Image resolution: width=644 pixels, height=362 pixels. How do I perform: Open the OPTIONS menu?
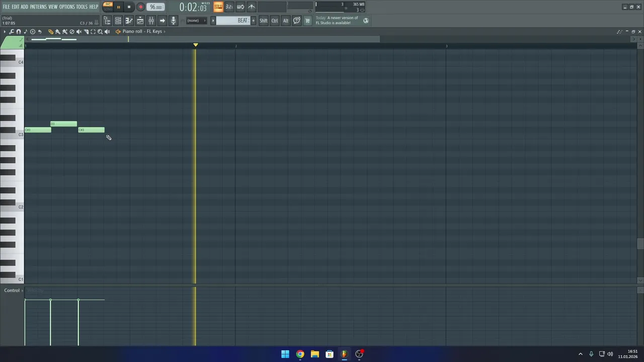pyautogui.click(x=67, y=7)
